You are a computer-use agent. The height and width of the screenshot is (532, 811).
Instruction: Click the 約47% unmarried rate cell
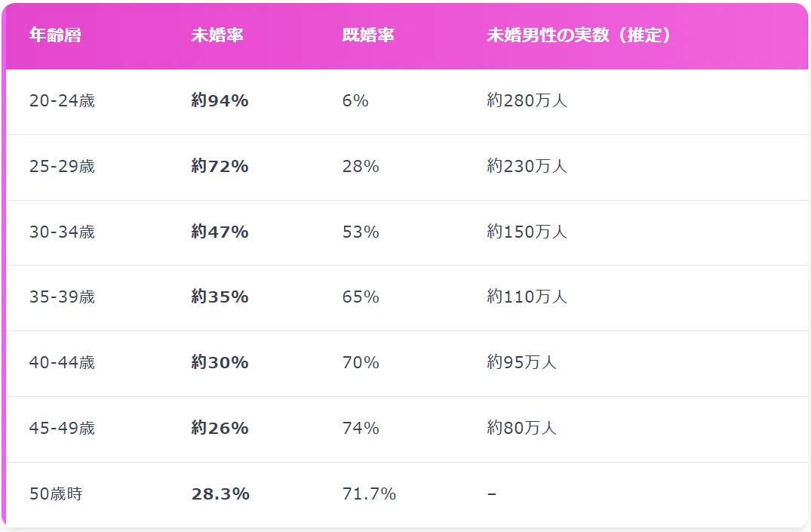220,232
